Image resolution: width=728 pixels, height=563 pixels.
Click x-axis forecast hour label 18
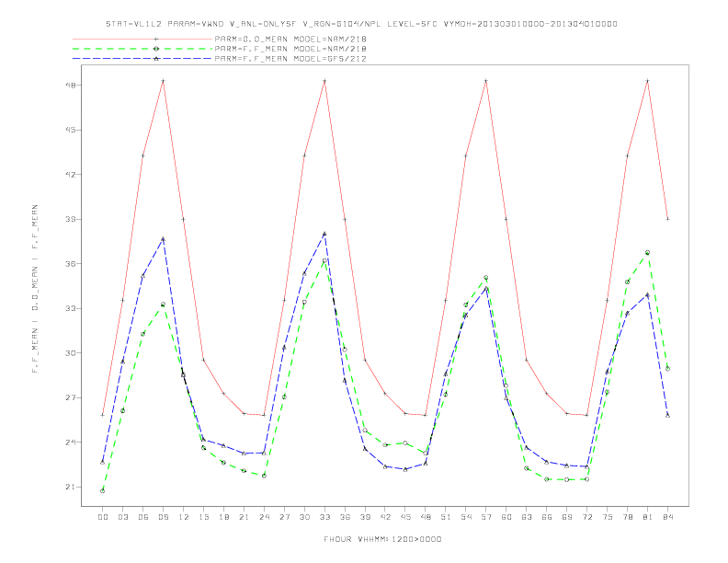(x=223, y=517)
